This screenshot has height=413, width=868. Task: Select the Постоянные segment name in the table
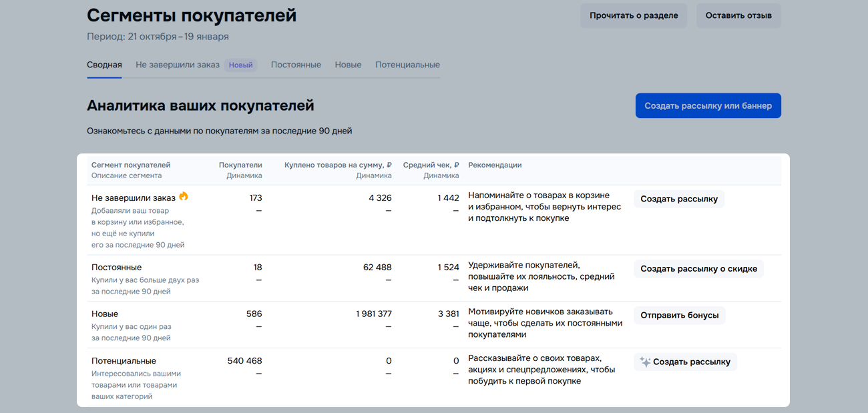tap(117, 268)
